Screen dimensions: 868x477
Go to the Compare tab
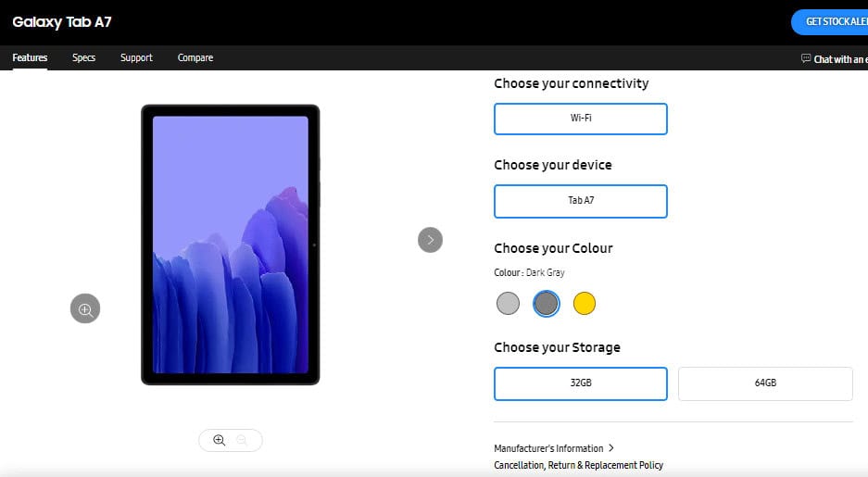pyautogui.click(x=195, y=57)
